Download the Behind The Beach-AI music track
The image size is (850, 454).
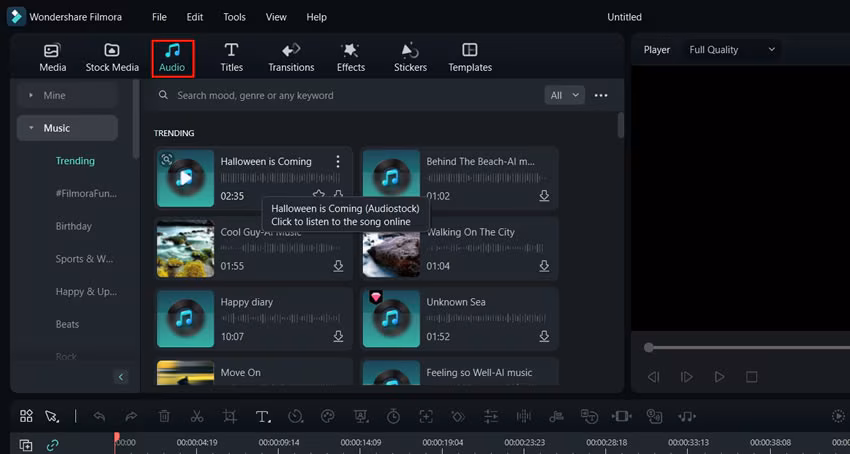pyautogui.click(x=544, y=196)
